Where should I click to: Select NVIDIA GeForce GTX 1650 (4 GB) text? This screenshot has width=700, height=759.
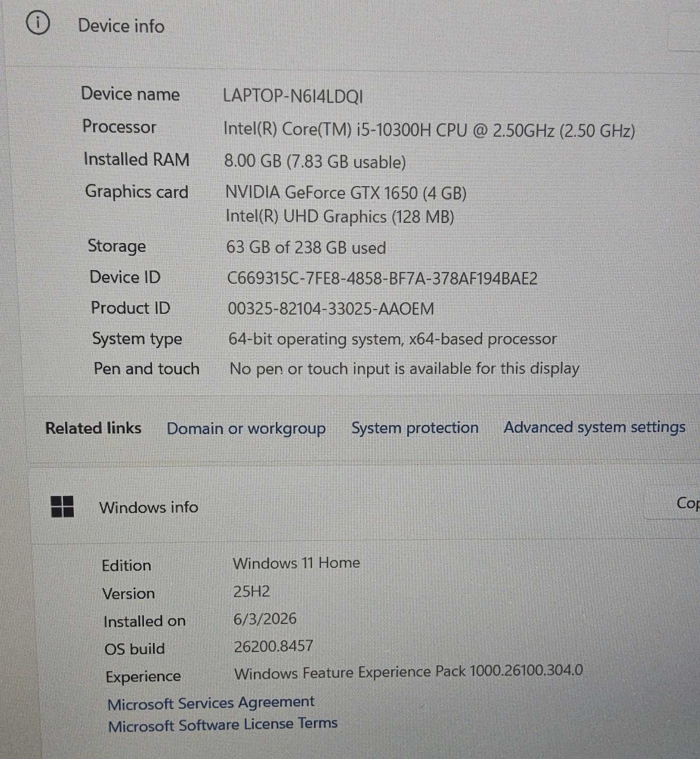346,193
